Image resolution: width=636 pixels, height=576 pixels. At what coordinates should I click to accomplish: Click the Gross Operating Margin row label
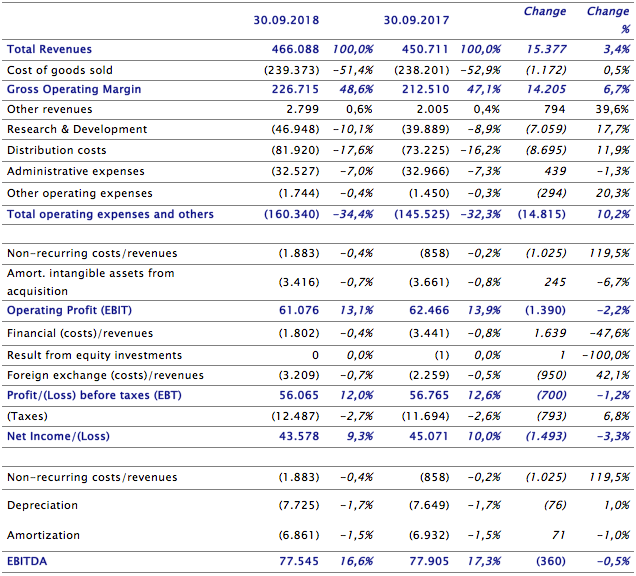pyautogui.click(x=74, y=89)
